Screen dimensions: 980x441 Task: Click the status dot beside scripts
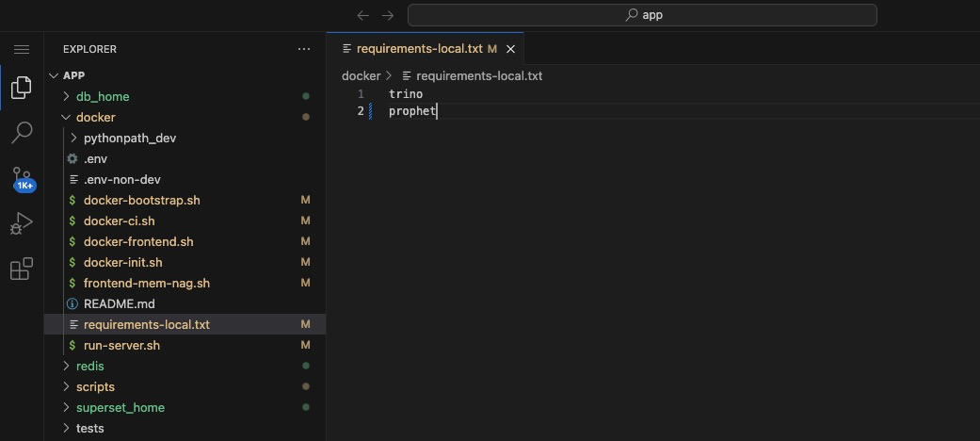306,386
